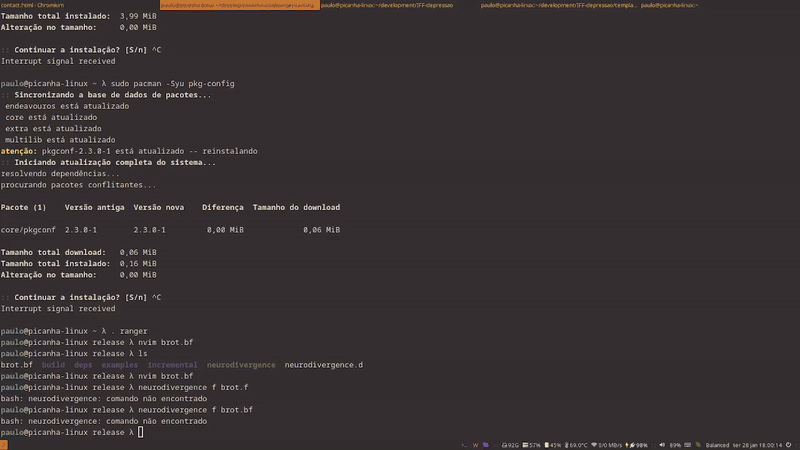Click the incremental directory name in ls output
Screen dimensions: 800x450
coord(172,365)
